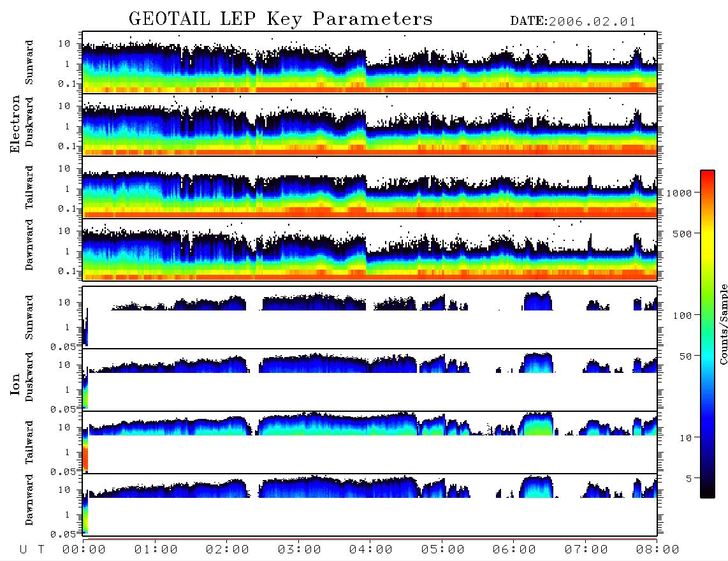Select the "DATE:2006.02.01" label

pos(573,22)
